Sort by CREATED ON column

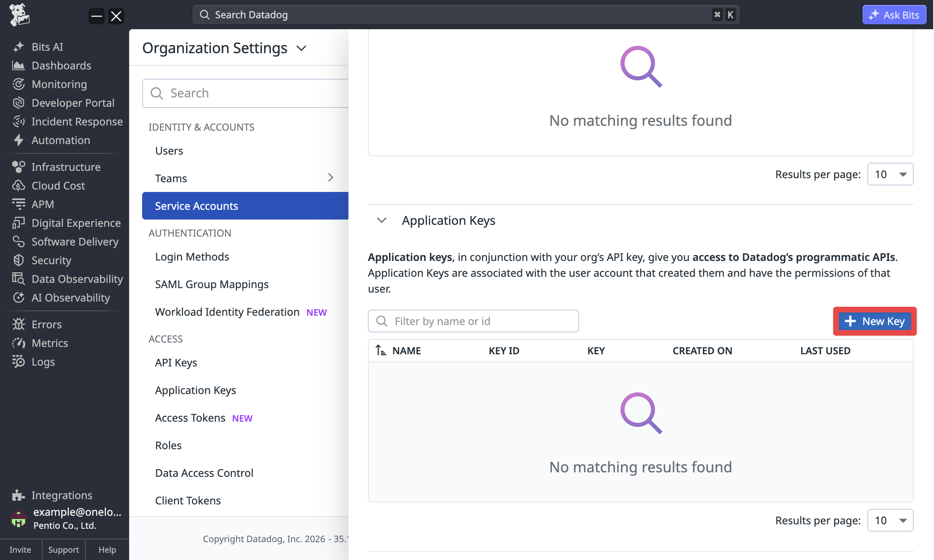(x=702, y=350)
